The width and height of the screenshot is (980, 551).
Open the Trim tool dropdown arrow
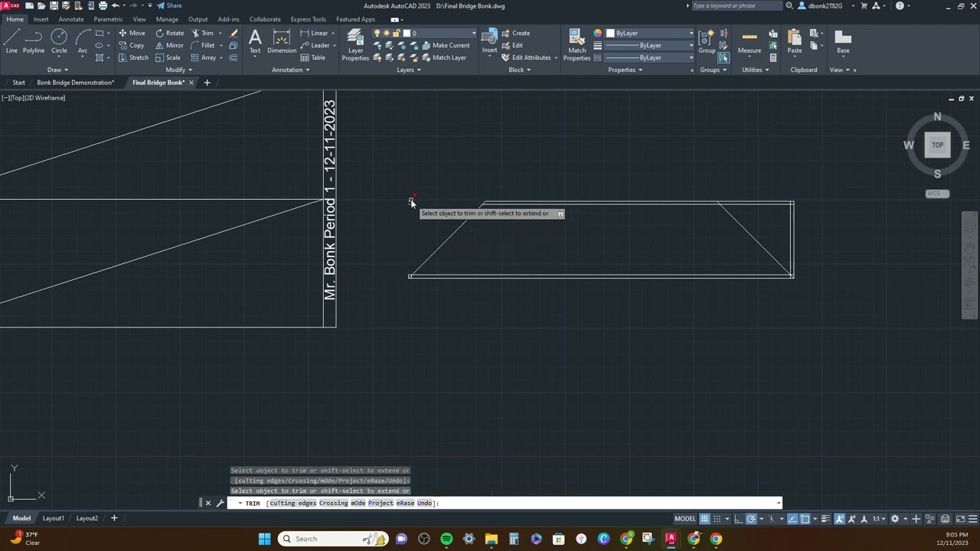pos(221,33)
